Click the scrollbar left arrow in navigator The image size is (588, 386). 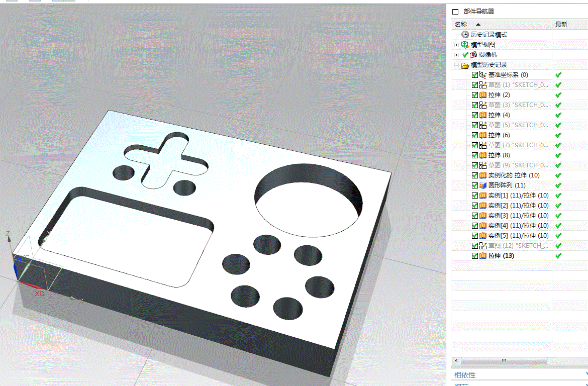pyautogui.click(x=456, y=360)
